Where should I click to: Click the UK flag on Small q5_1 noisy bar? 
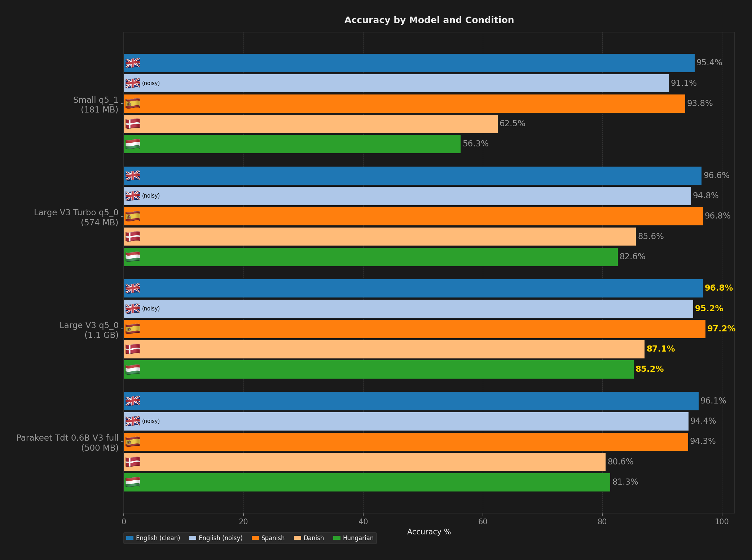point(133,83)
